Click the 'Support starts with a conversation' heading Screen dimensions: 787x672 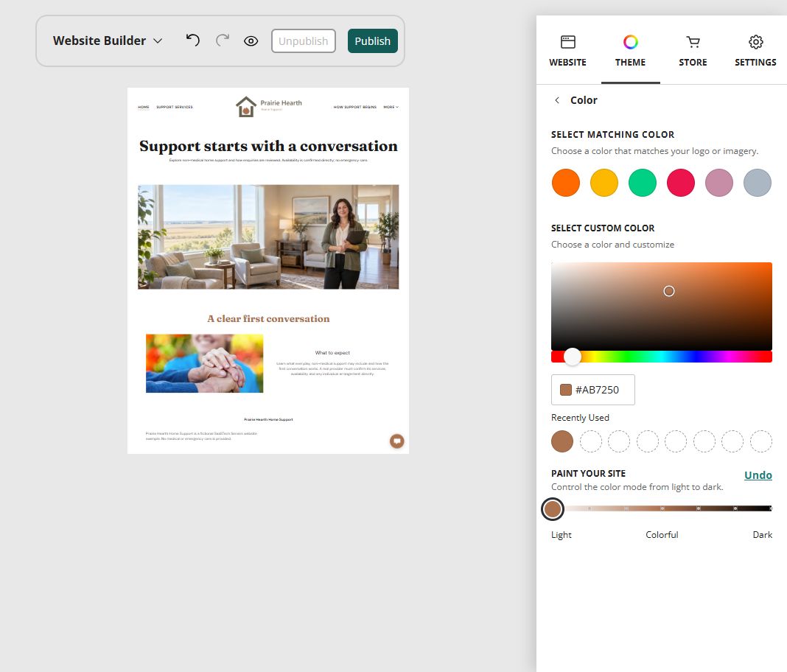268,146
